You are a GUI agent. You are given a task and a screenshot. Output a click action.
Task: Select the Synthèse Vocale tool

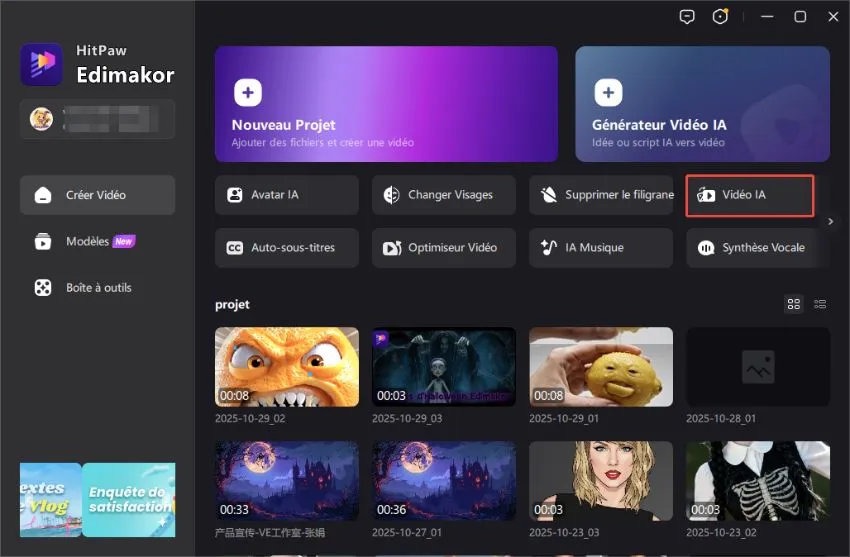coord(756,247)
